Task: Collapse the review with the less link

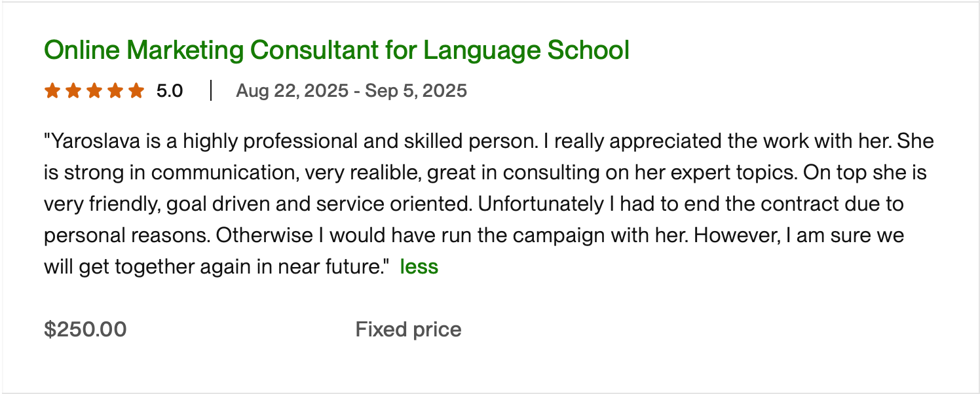Action: [x=419, y=267]
